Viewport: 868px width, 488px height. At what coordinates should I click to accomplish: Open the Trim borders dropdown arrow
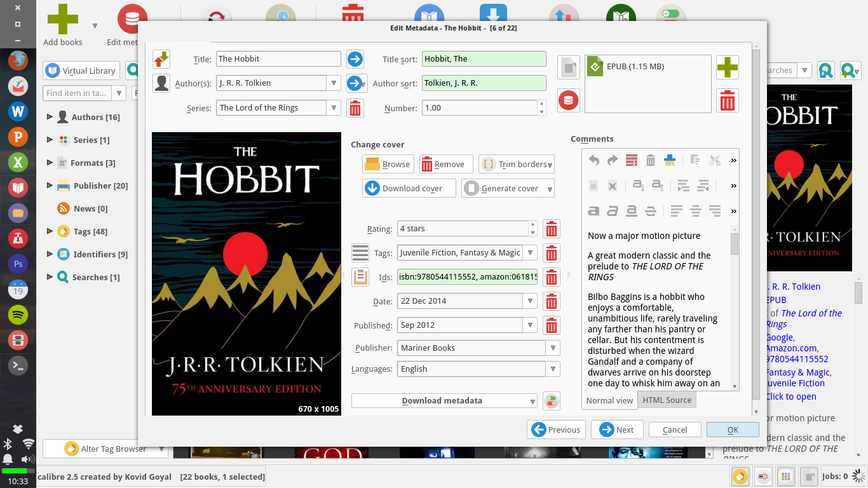point(550,165)
